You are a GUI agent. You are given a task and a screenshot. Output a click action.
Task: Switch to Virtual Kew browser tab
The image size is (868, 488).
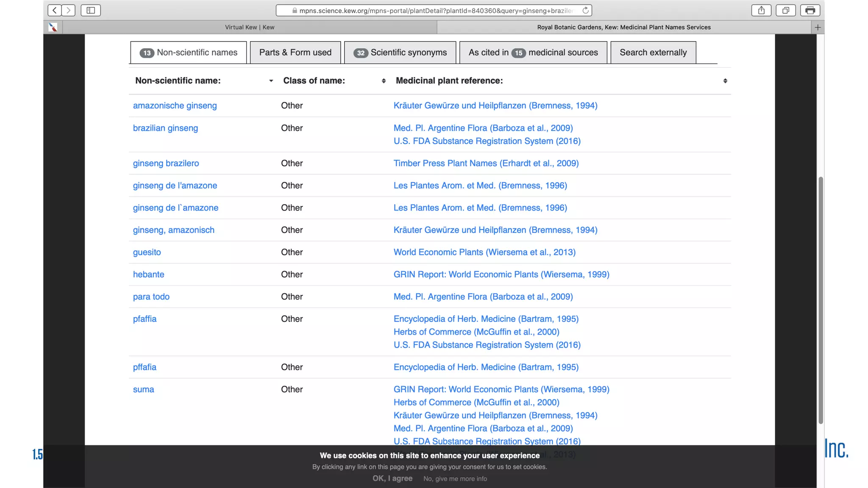pos(249,27)
